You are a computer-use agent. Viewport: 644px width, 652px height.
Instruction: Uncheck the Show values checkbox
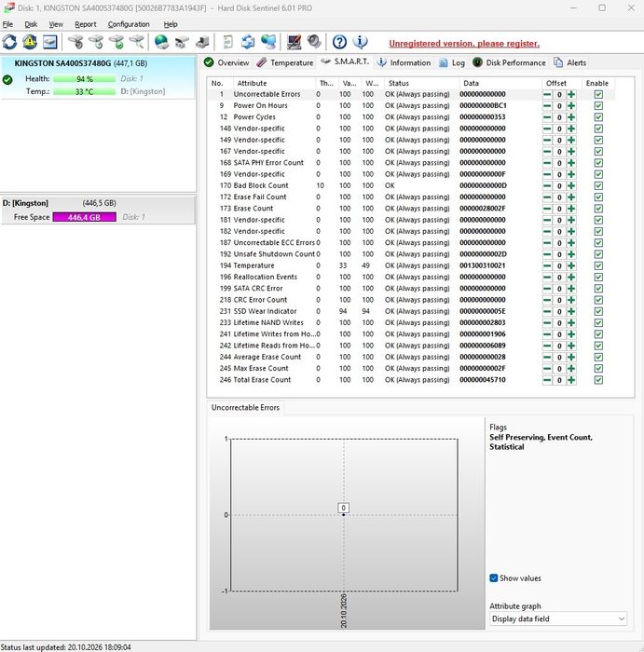point(494,578)
